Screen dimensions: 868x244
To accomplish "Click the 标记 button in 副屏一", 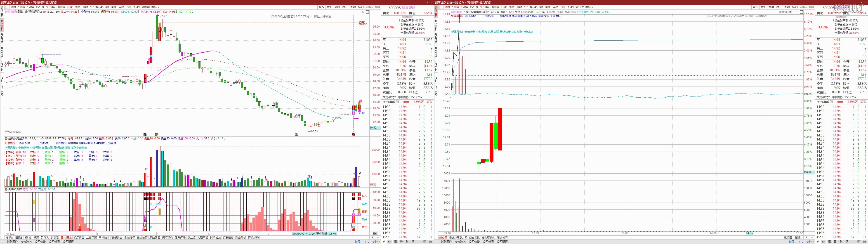I will pos(795,7).
